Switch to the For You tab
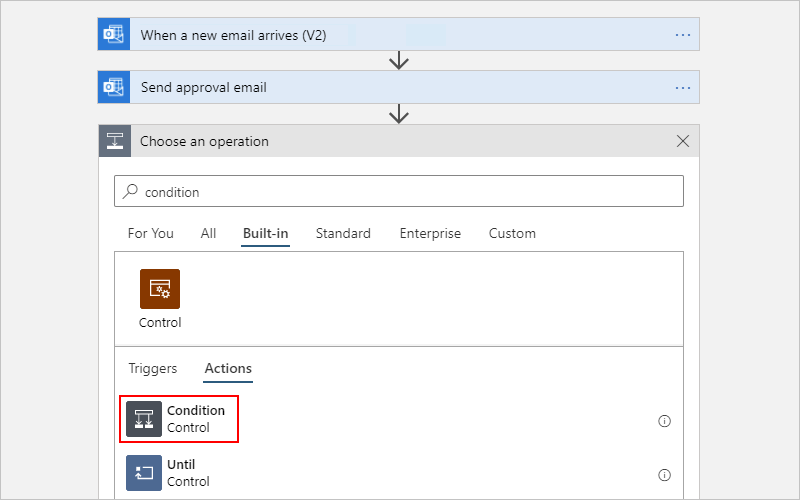The image size is (800, 500). pyautogui.click(x=151, y=233)
